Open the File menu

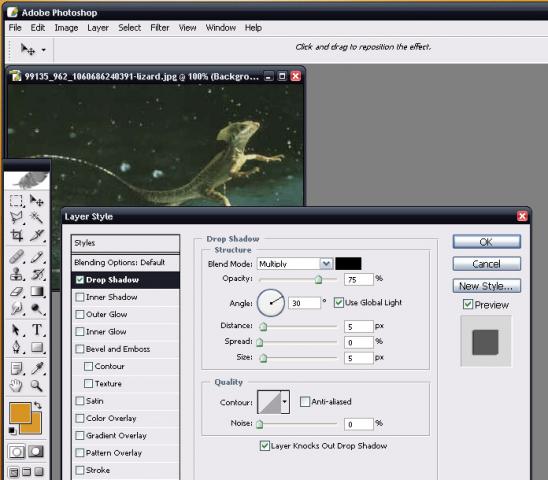[x=15, y=28]
